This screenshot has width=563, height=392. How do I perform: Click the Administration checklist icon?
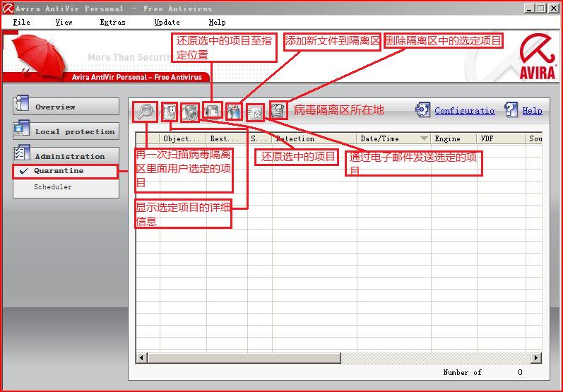coord(21,153)
